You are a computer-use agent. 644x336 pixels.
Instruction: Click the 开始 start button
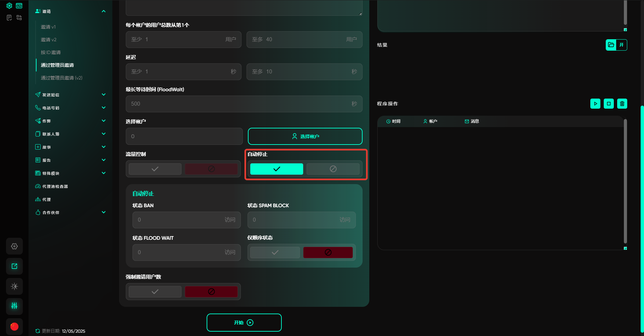[244, 323]
